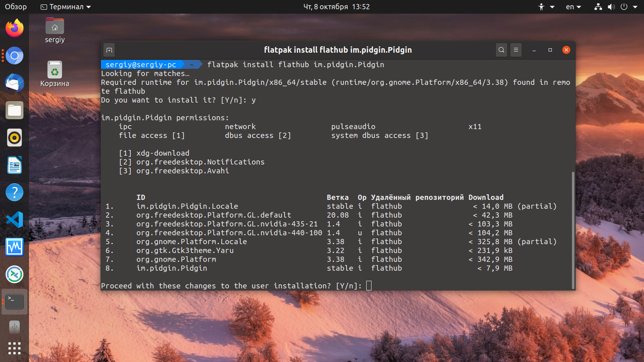
Task: Open the Корзина trash on desktop
Action: click(55, 74)
